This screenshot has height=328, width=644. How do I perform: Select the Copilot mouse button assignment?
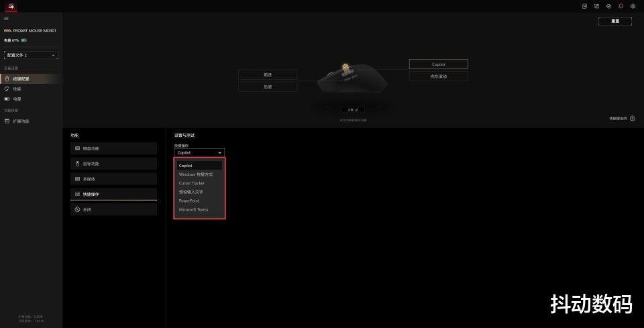pyautogui.click(x=438, y=64)
